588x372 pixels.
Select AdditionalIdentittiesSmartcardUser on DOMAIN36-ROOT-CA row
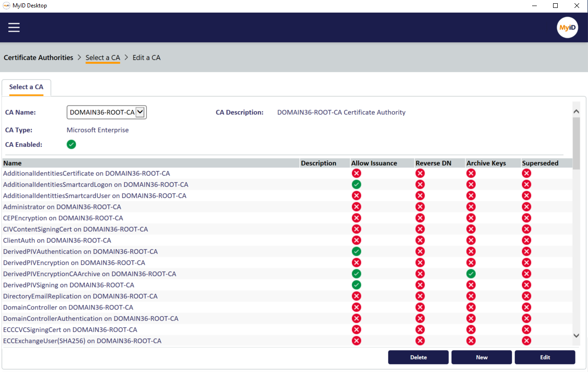287,196
